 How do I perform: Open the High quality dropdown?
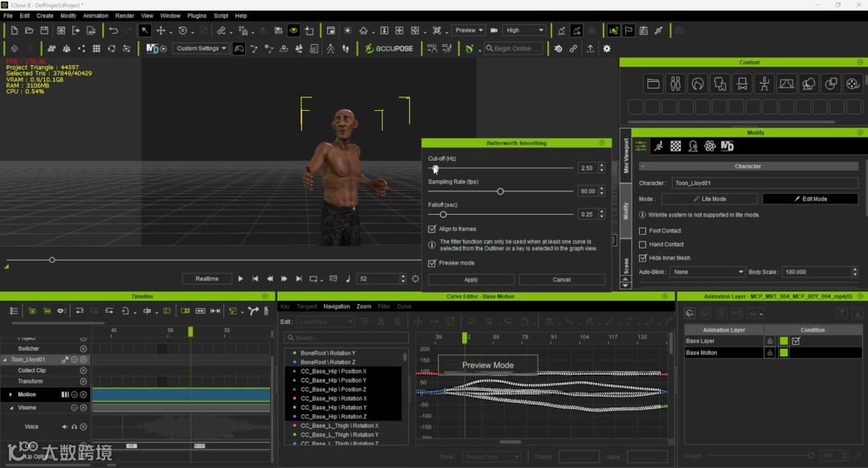click(x=525, y=31)
